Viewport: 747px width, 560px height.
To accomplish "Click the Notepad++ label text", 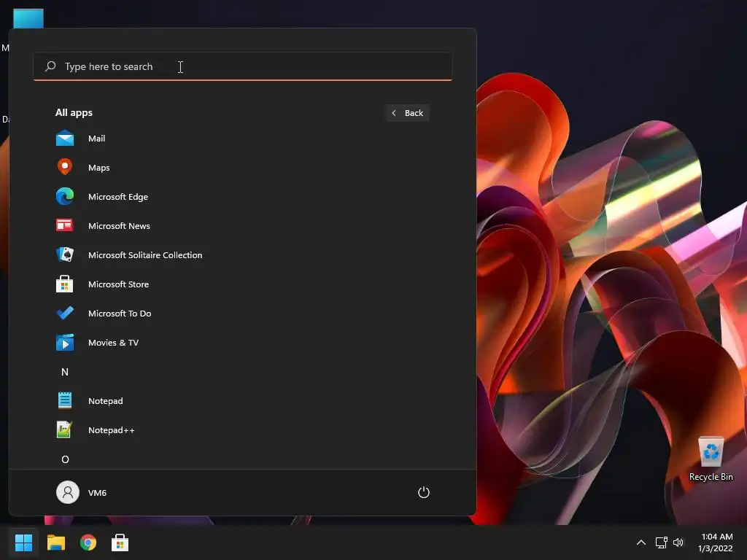I will (111, 430).
